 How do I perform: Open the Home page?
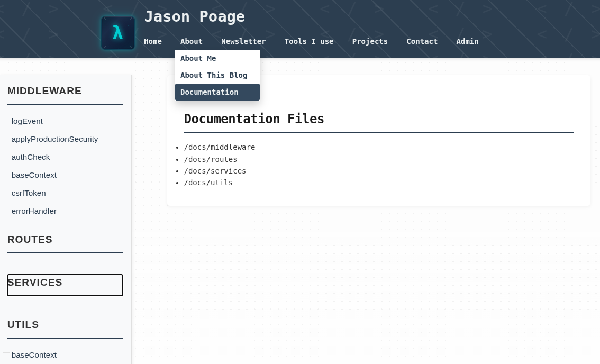click(153, 41)
